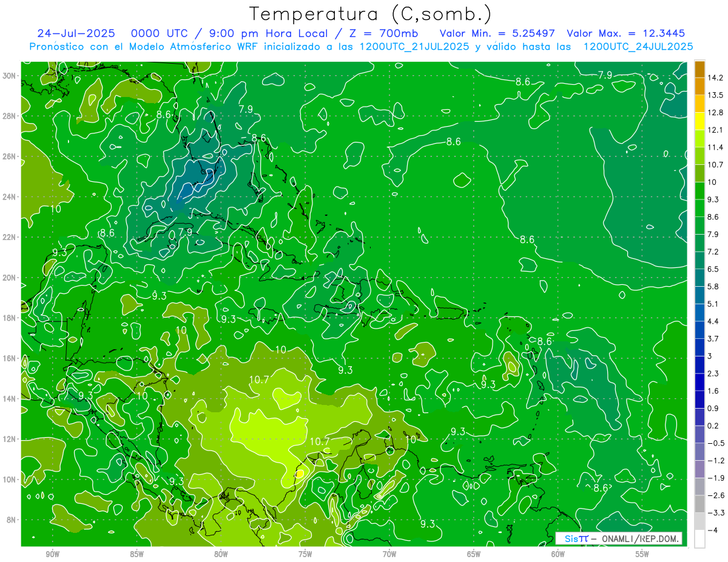
Task: Click the 85W longitude axis label
Action: pyautogui.click(x=136, y=554)
